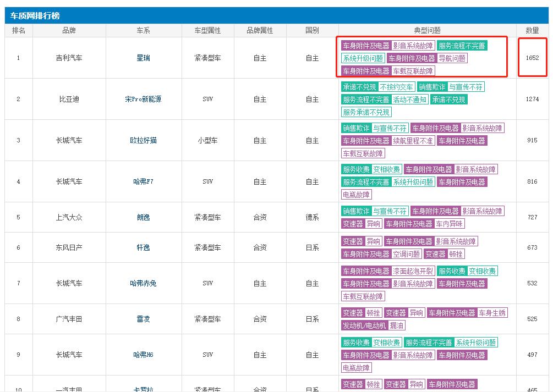Screen dimensions: 553x392
Task: Click the 德系 country cell
Action: (x=312, y=217)
